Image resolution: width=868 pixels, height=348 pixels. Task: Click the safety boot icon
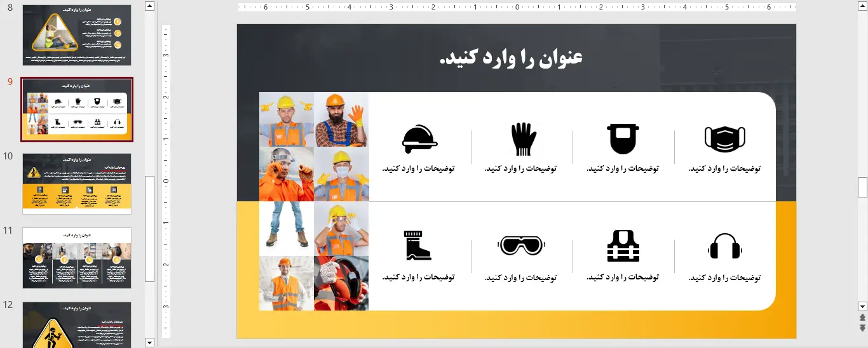click(417, 246)
